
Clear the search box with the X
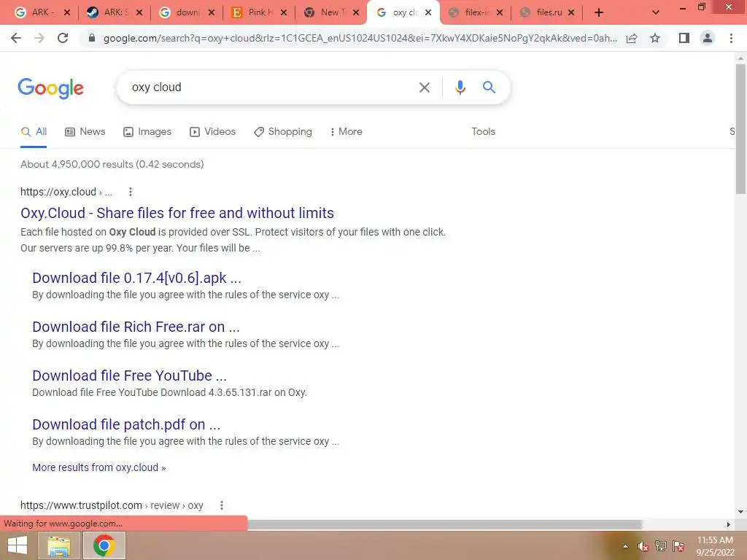[424, 87]
